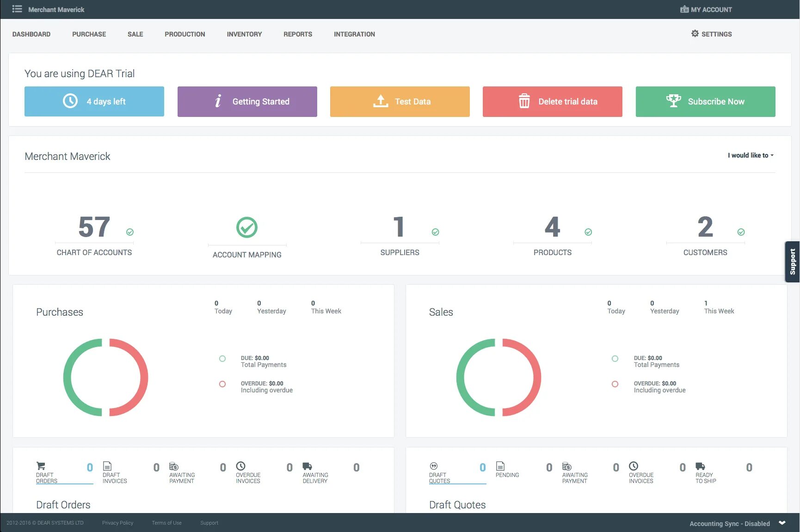Image resolution: width=800 pixels, height=532 pixels.
Task: Select the Draft Orders tab
Action: click(64, 472)
